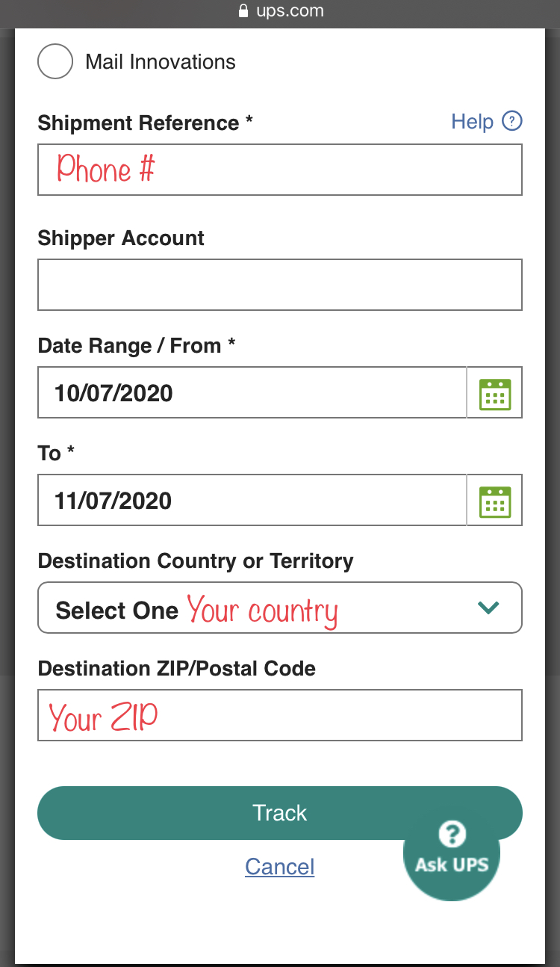Open the From date calendar picker
560x967 pixels.
(494, 393)
